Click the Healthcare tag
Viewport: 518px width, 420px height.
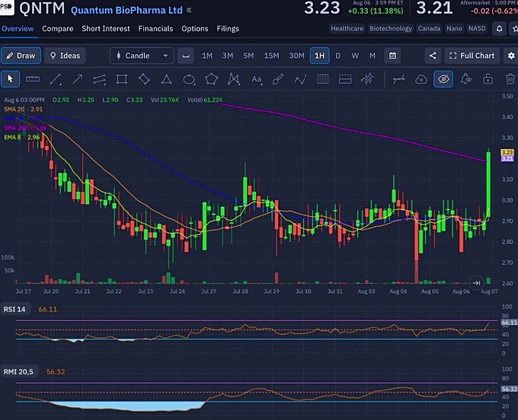click(347, 29)
